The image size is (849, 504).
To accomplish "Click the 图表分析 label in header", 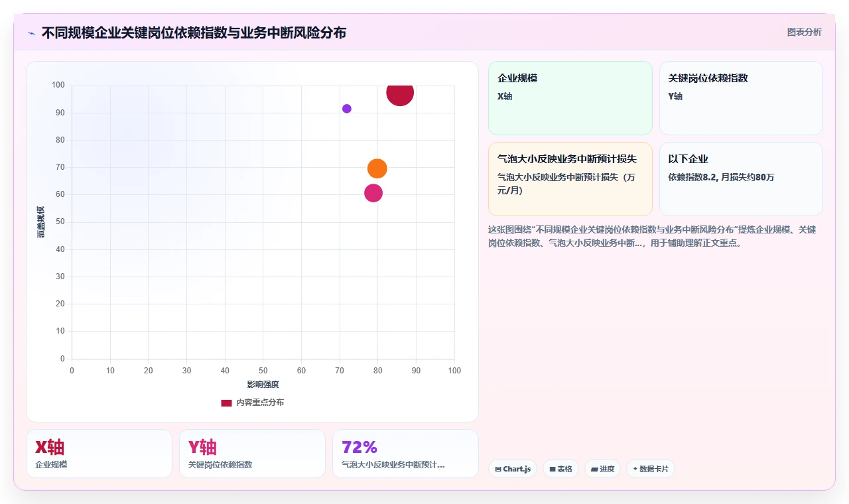I will (x=804, y=32).
